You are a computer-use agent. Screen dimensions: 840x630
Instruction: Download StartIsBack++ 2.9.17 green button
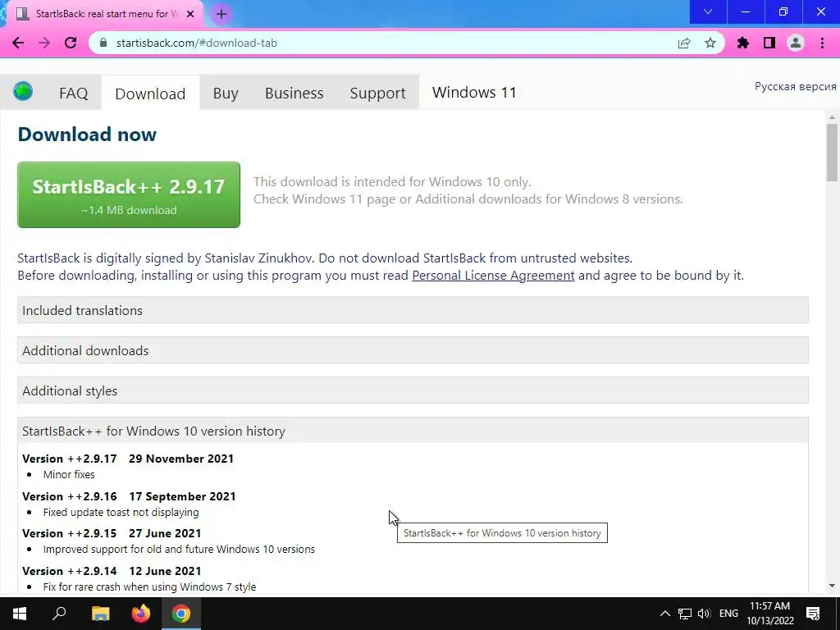[x=129, y=194]
